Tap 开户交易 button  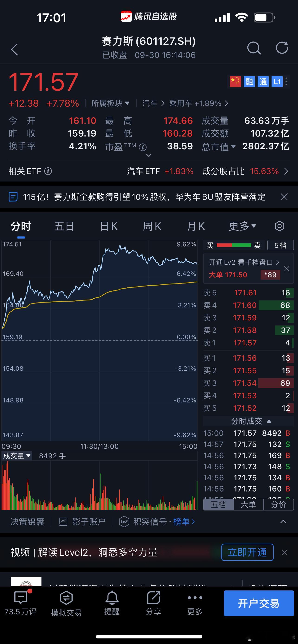tap(259, 603)
